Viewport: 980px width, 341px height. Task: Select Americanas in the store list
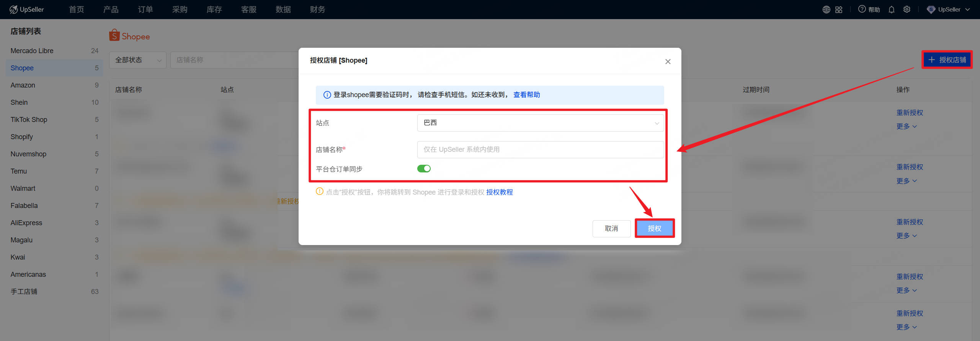[x=54, y=274]
